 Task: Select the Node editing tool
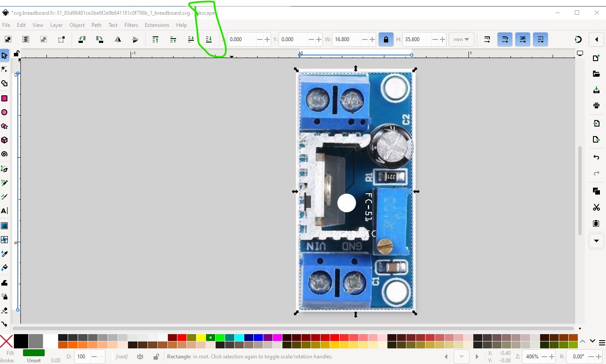[x=4, y=69]
